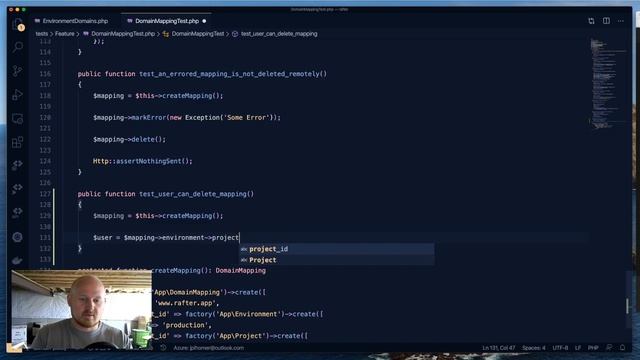Click the vertical editor scrollbar thumb
This screenshot has width=640, height=360.
(x=627, y=305)
